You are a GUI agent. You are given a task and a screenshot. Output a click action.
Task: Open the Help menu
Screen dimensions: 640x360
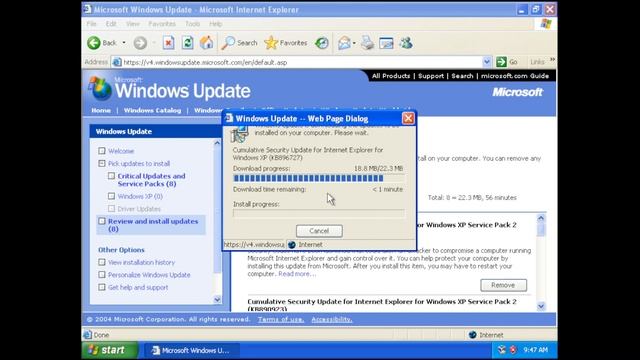[x=216, y=24]
